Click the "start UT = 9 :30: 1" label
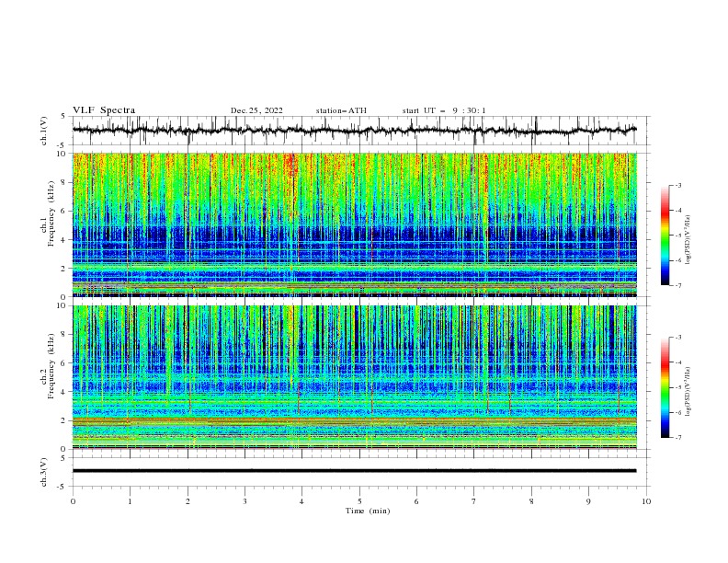This screenshot has height=563, width=728. 444,110
